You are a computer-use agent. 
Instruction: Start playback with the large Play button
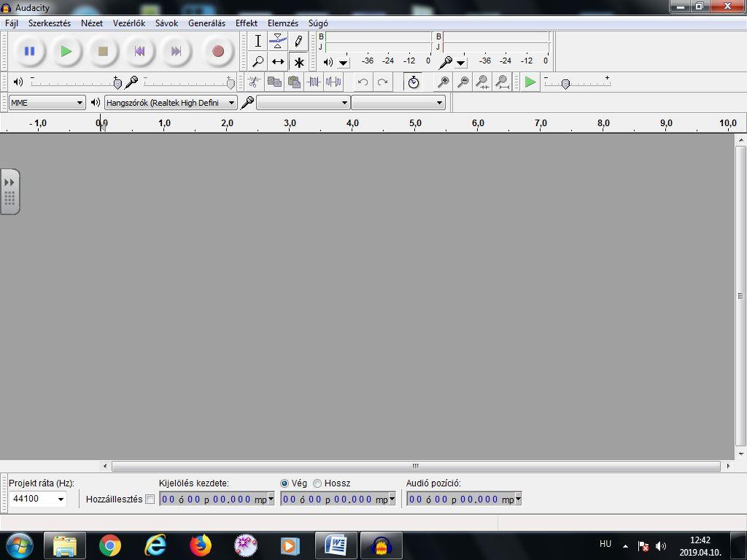66,51
